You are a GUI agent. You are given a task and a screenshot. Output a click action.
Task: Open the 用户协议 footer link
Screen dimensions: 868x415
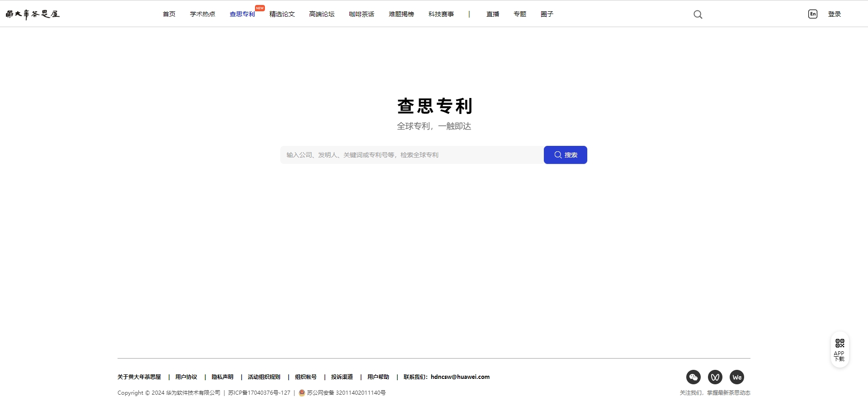186,377
